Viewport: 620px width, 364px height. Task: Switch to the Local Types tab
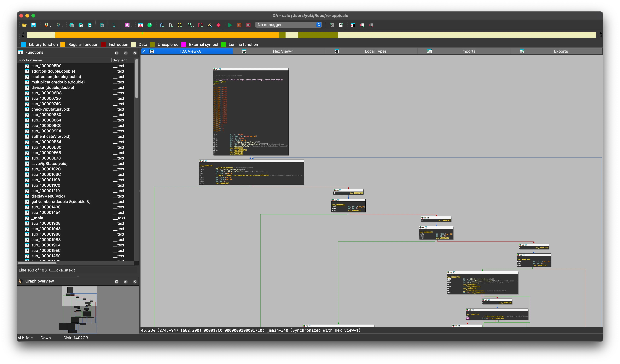click(375, 51)
